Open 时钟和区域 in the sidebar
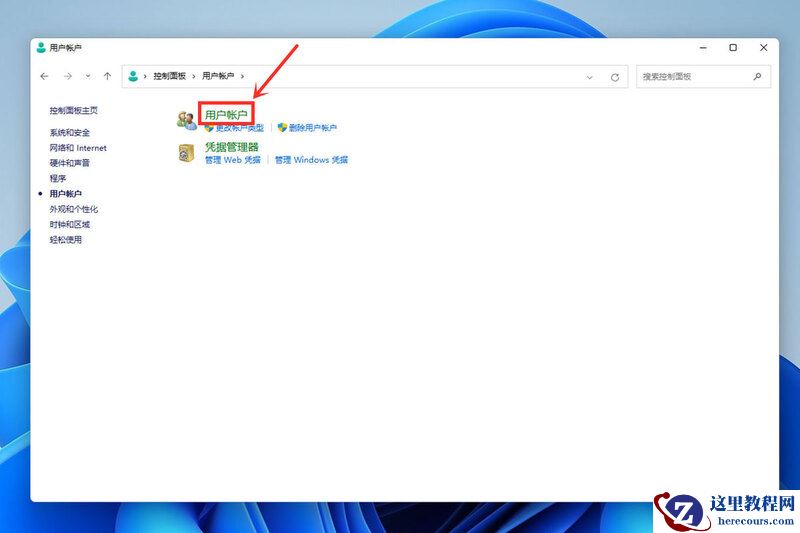 coord(69,224)
